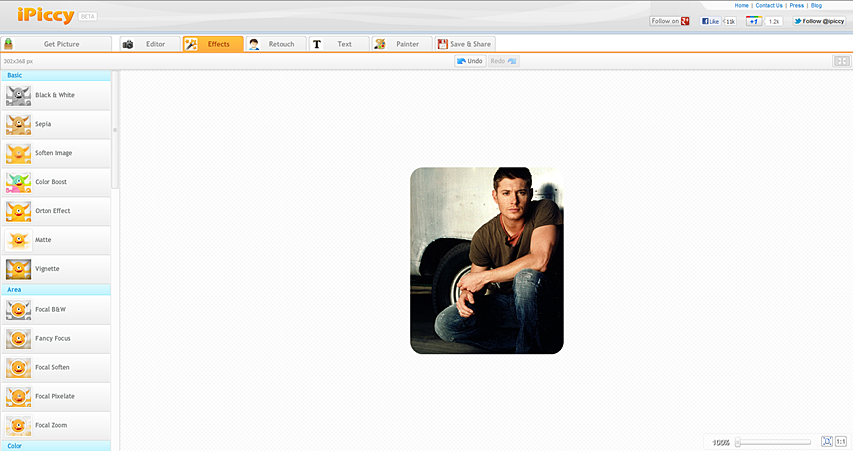Open the Text tab
853x451 pixels.
(x=339, y=44)
